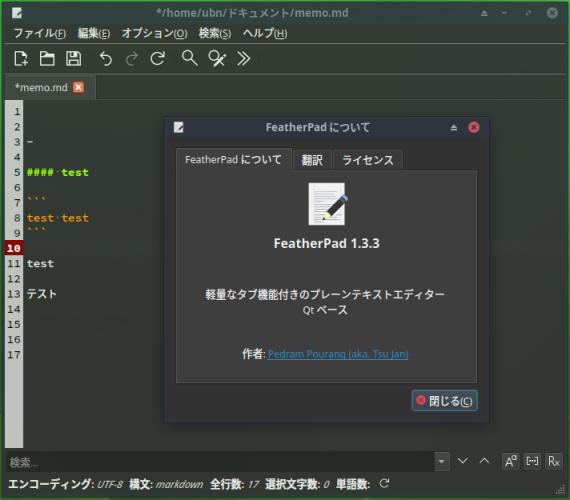The width and height of the screenshot is (570, 500).
Task: Undo the last edit
Action: click(x=105, y=59)
